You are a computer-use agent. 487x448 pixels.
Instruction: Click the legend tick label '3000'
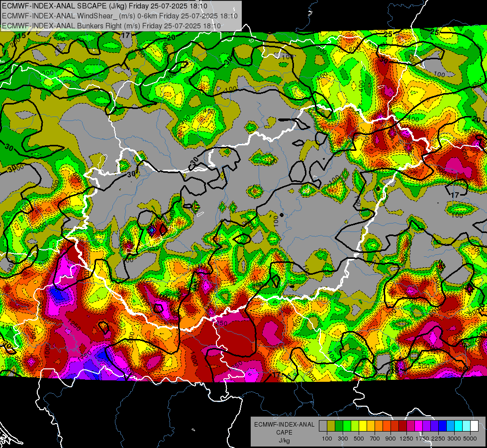click(x=454, y=439)
